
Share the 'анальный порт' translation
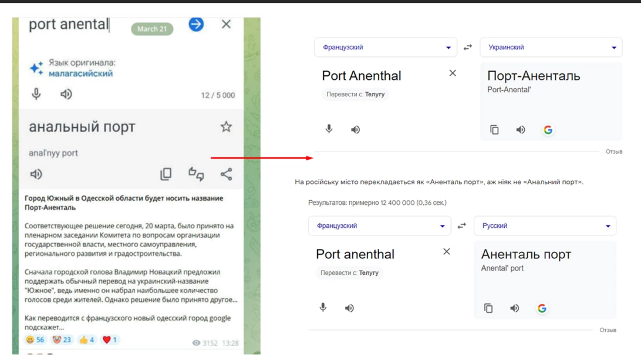(x=226, y=174)
